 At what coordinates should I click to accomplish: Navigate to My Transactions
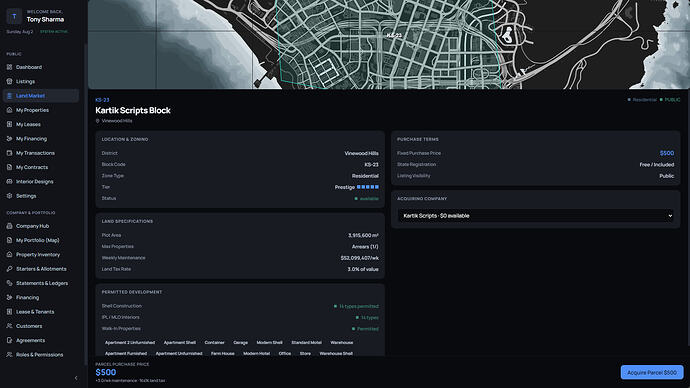point(40,153)
